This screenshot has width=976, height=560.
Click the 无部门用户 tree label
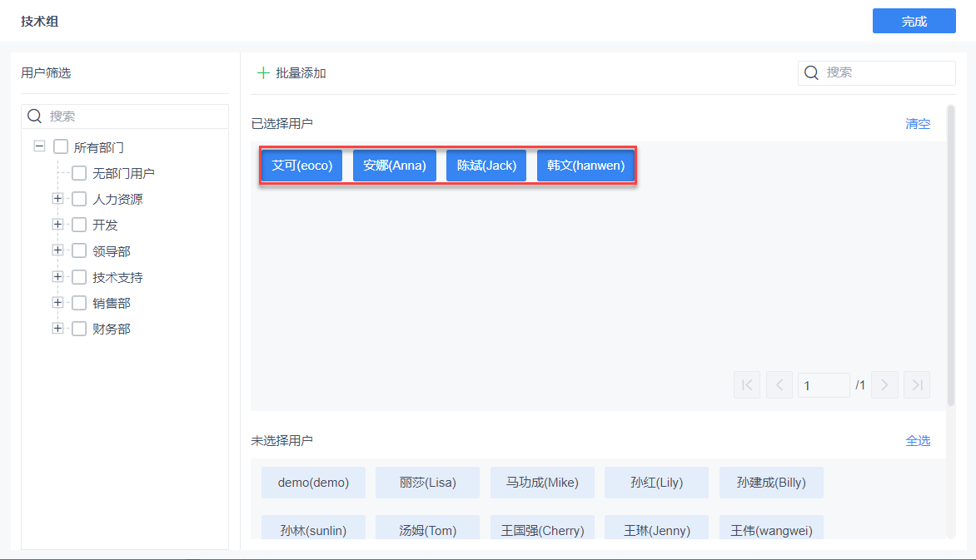click(x=123, y=174)
